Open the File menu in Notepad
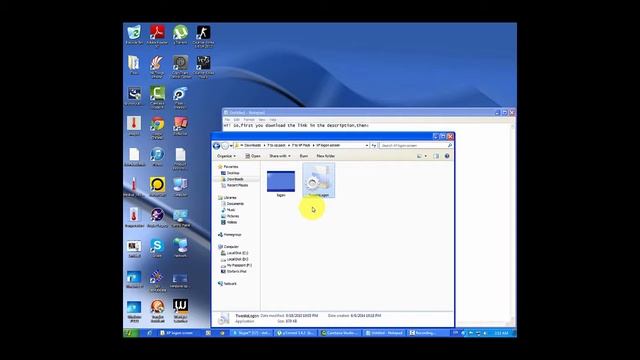 click(x=227, y=120)
